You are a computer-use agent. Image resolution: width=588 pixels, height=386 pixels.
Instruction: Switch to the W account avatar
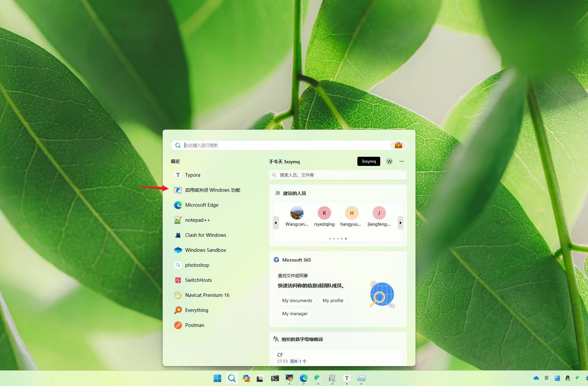(x=389, y=161)
